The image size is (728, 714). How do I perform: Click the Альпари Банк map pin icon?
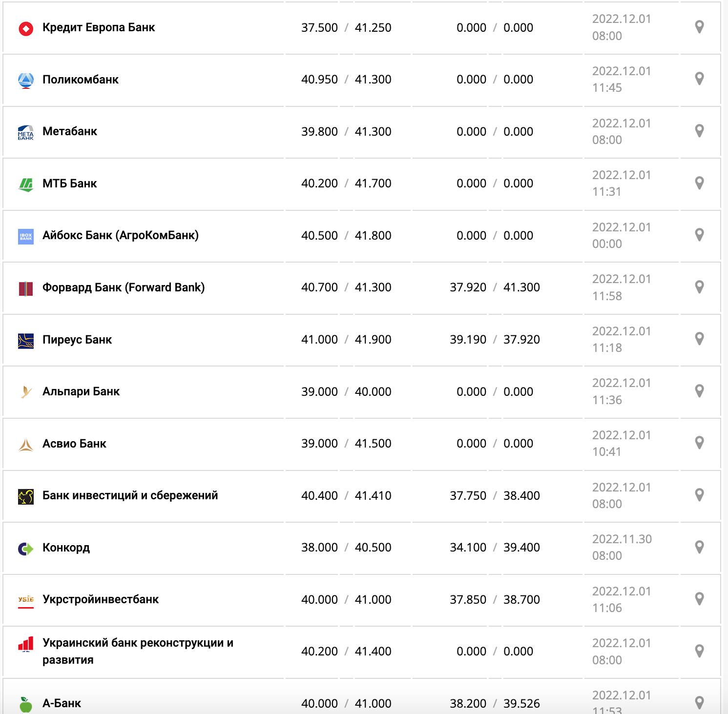click(x=699, y=391)
